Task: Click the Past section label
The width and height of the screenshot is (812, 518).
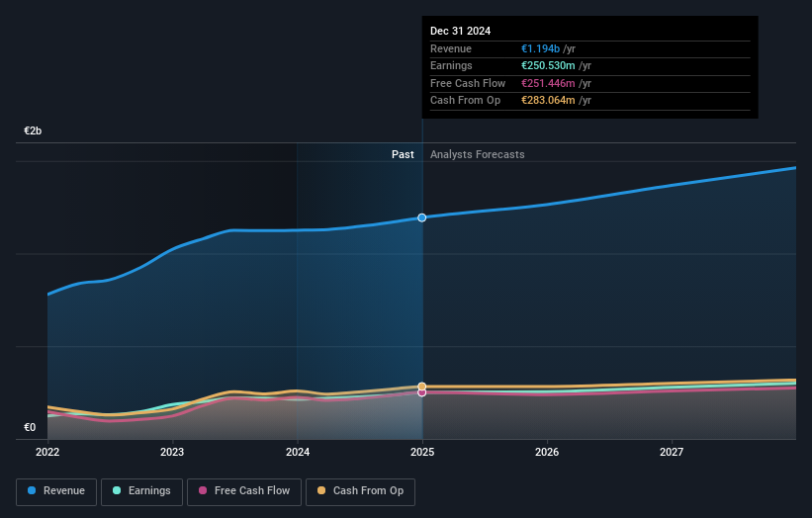Action: click(x=403, y=155)
